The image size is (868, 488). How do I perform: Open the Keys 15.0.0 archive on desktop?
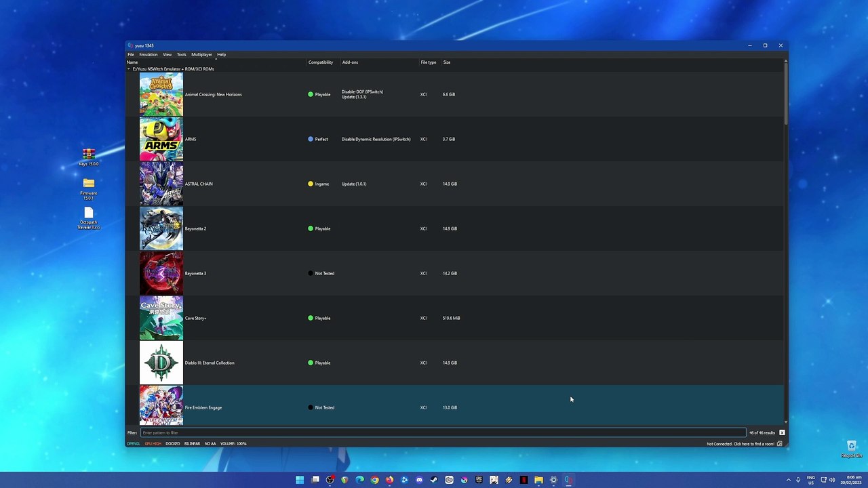coord(89,157)
